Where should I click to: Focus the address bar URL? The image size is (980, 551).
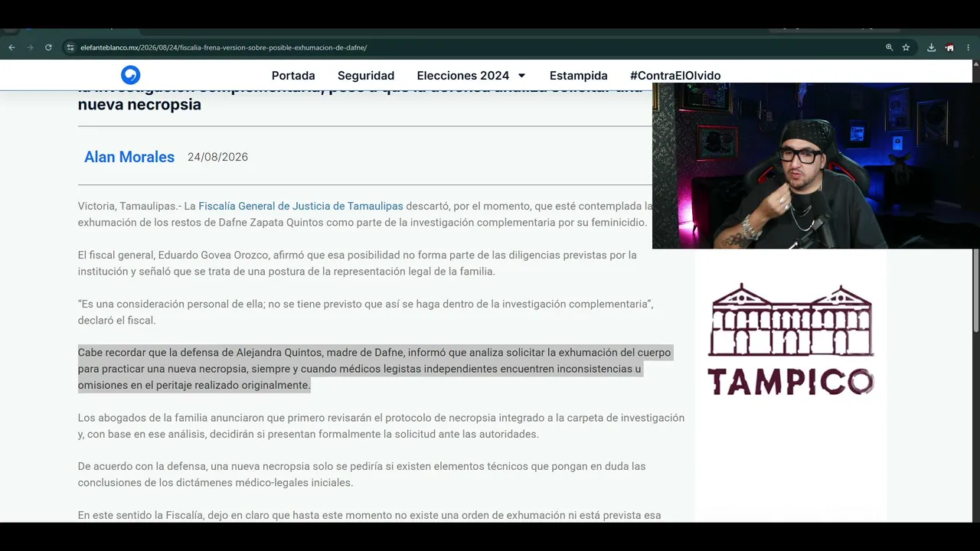coord(224,47)
